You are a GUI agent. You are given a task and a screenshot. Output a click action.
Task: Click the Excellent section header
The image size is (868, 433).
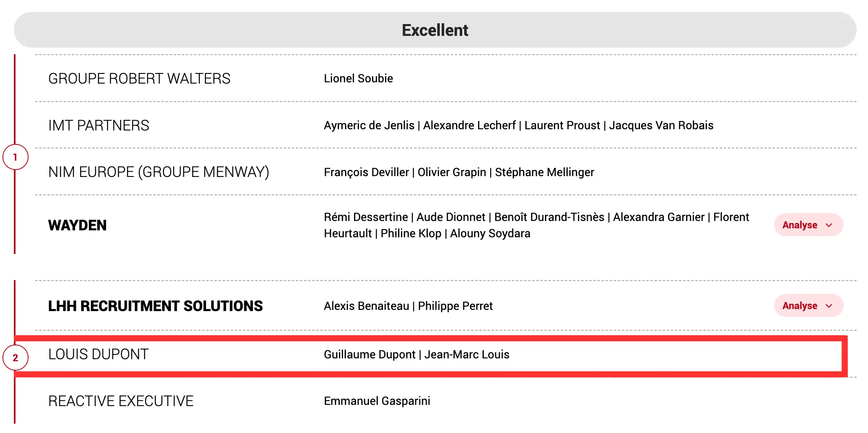[x=435, y=30]
